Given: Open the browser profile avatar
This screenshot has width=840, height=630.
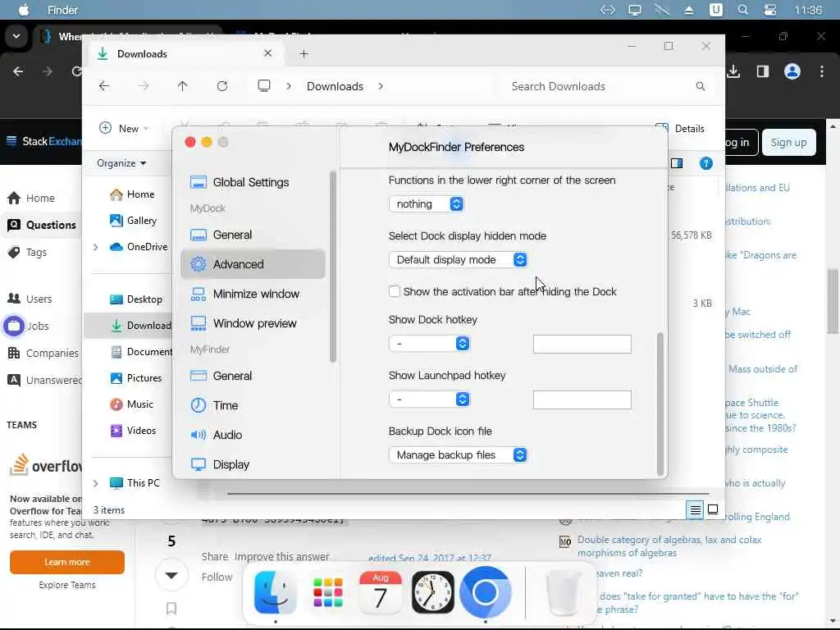Looking at the screenshot, I should [x=792, y=71].
